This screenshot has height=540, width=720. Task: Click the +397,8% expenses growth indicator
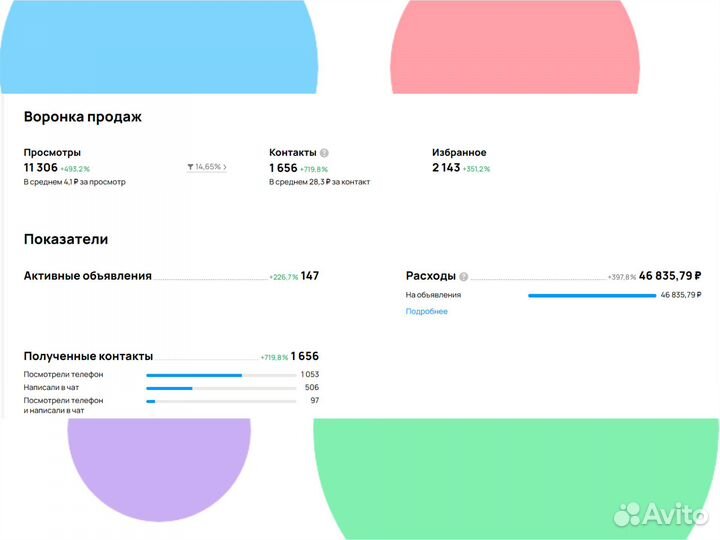pyautogui.click(x=622, y=277)
